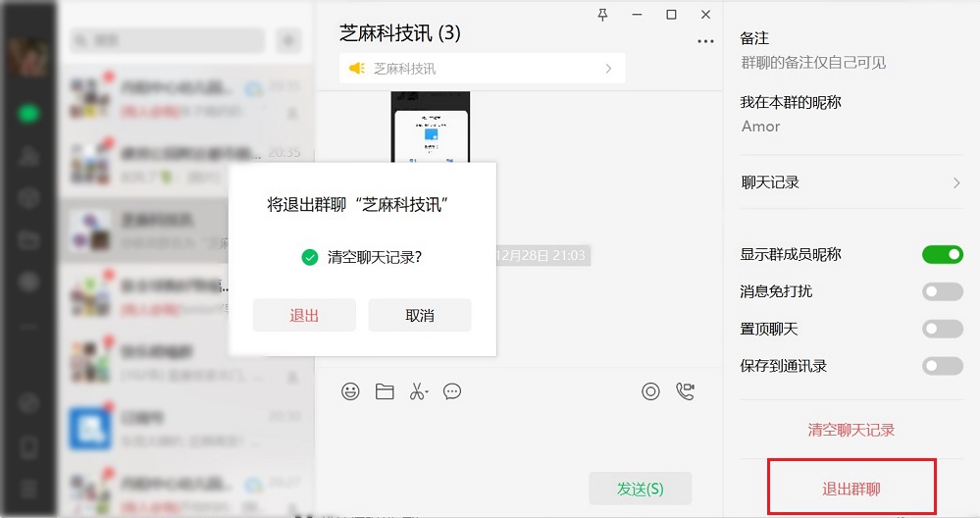Cancel the exit group dialog

coord(420,315)
